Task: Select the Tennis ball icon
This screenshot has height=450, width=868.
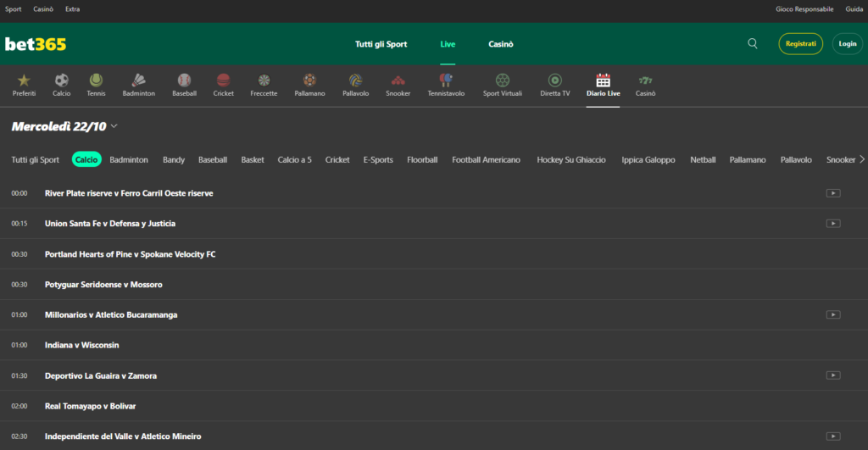Action: [96, 81]
